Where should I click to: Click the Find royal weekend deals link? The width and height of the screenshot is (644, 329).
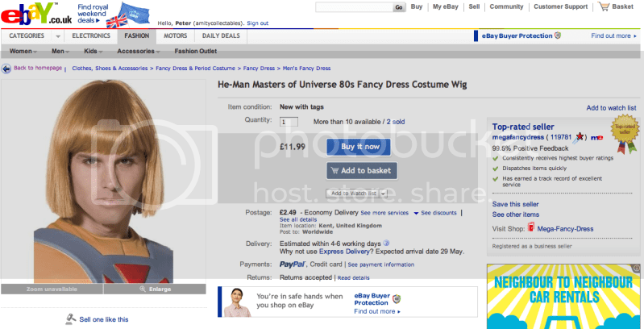93,14
